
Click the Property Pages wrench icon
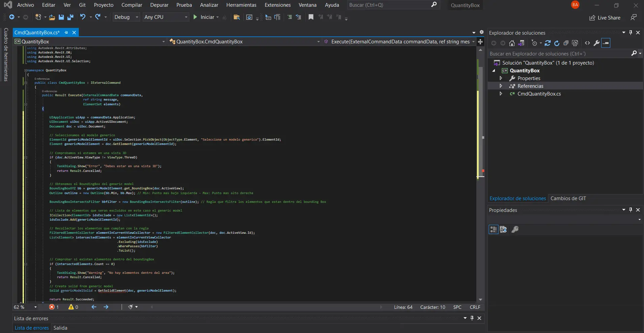coord(515,229)
